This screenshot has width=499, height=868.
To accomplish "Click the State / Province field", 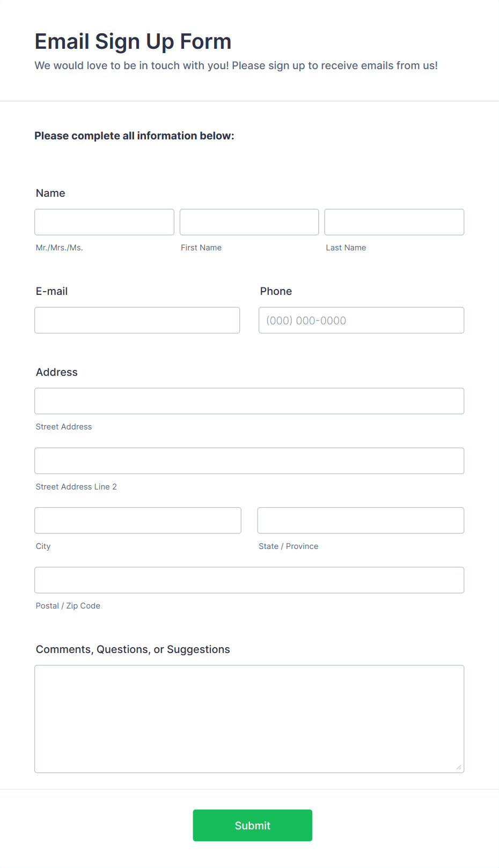I will pyautogui.click(x=361, y=520).
